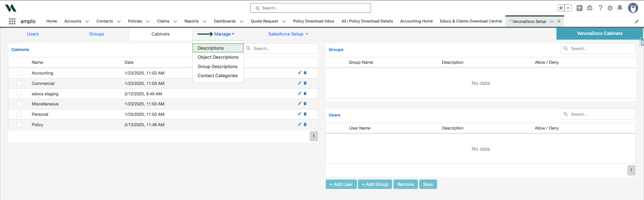
Task: Go to page 1 of Cabinets list
Action: [x=314, y=136]
